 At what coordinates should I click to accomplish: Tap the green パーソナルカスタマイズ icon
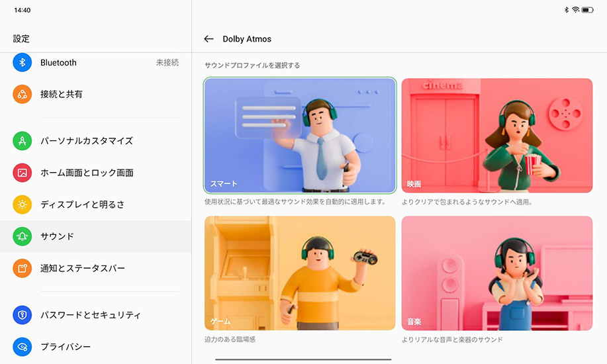(x=23, y=141)
